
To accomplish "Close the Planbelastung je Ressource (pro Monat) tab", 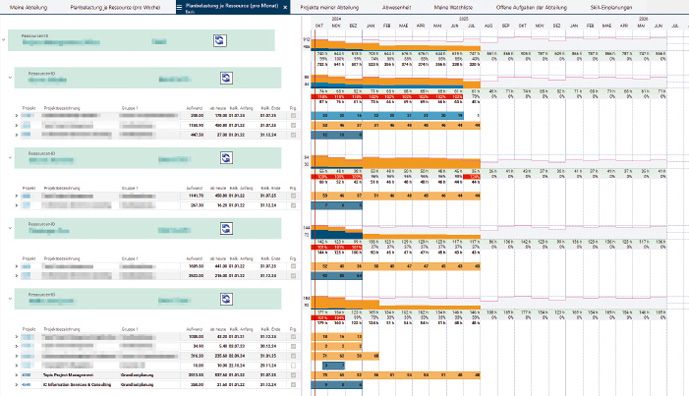I will point(285,7).
